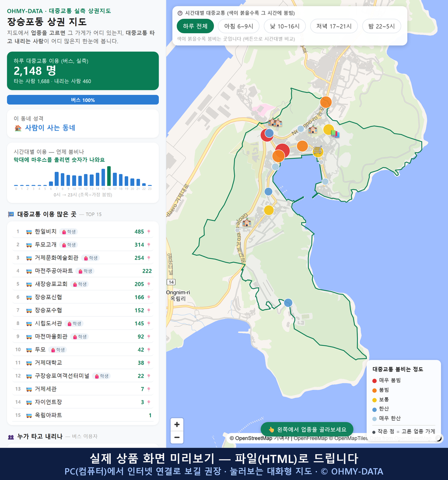
Task: Select the light blue marker on the east harbor tip
Action: [x=325, y=181]
